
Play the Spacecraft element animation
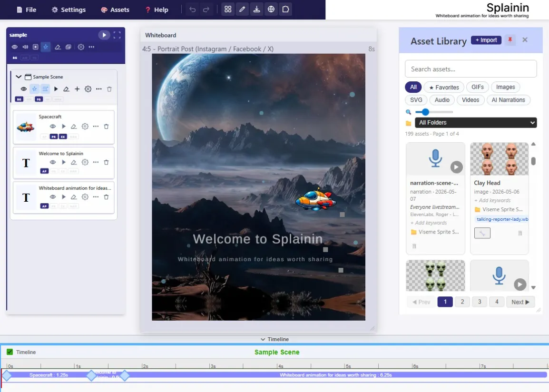pyautogui.click(x=63, y=127)
